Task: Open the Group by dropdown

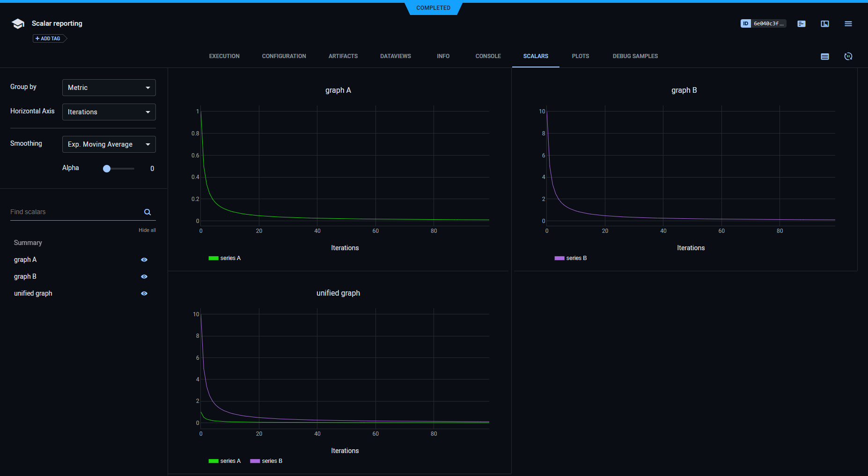Action: [109, 88]
